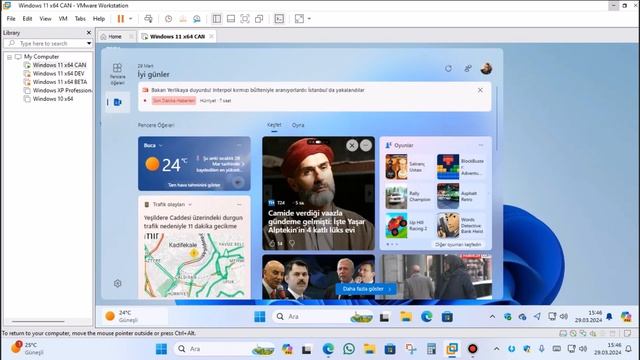This screenshot has height=360, width=640.
Task: Close the Windows 11 x64 CAN tab
Action: [211, 36]
